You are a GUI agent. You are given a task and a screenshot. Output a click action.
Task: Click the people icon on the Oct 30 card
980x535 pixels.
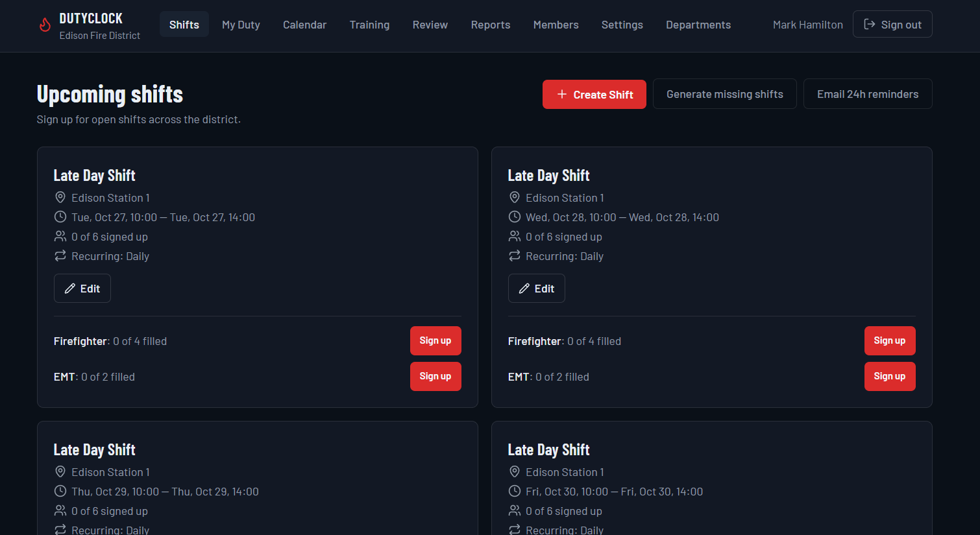point(515,510)
